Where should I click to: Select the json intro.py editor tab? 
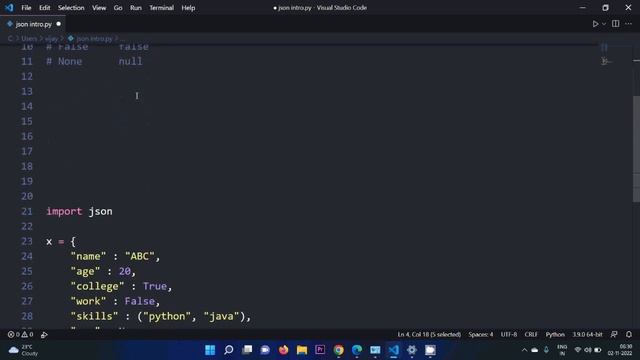pyautogui.click(x=33, y=24)
